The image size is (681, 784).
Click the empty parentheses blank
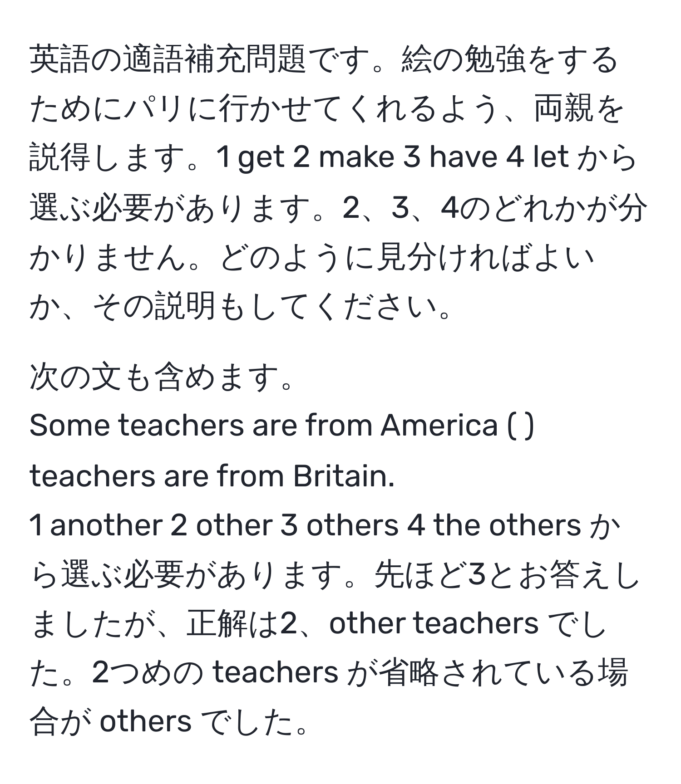pyautogui.click(x=520, y=426)
